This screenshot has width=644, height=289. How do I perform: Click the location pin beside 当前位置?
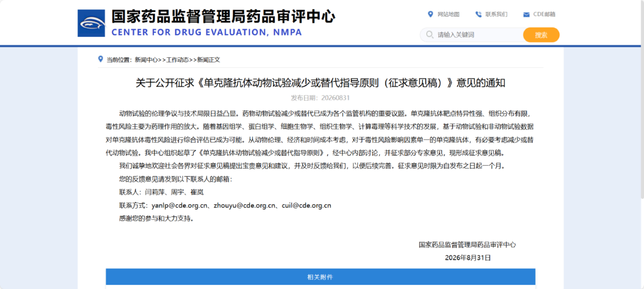pyautogui.click(x=101, y=59)
